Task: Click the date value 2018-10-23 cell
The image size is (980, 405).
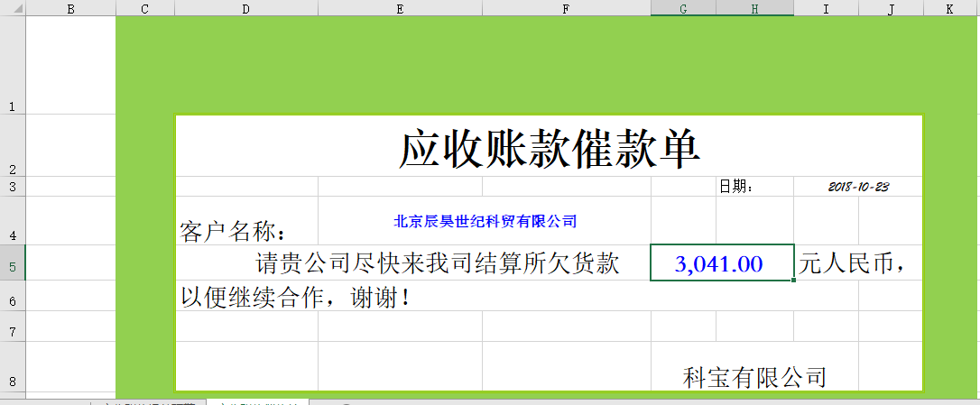Action: point(858,187)
